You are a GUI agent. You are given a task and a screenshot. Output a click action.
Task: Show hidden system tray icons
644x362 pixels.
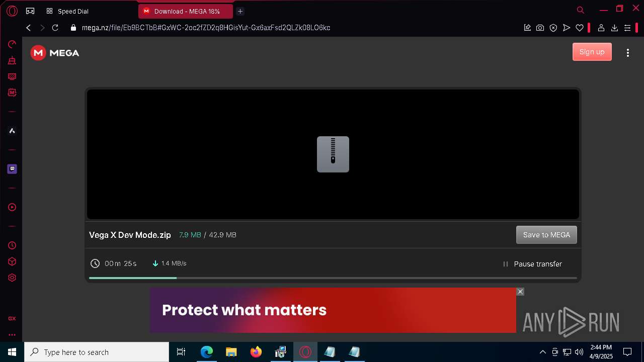click(x=542, y=352)
